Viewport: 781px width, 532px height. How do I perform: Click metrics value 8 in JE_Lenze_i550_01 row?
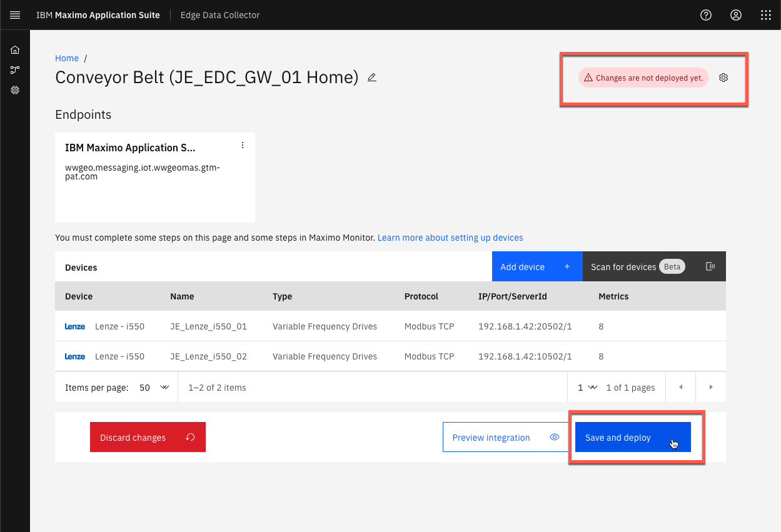(x=601, y=326)
